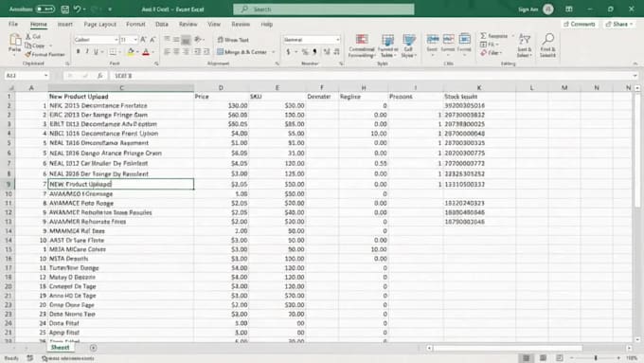Screen dimensions: 644x363
Task: Open the File menu tab
Action: point(13,25)
